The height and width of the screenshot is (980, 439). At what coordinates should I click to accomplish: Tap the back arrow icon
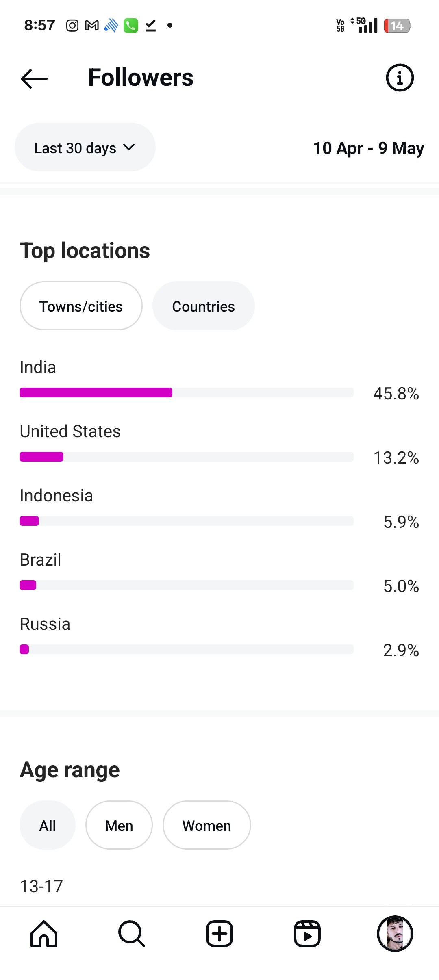pos(34,78)
